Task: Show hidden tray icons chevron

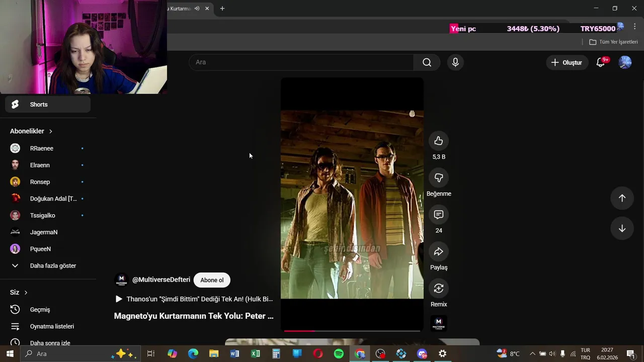Action: tap(532, 354)
